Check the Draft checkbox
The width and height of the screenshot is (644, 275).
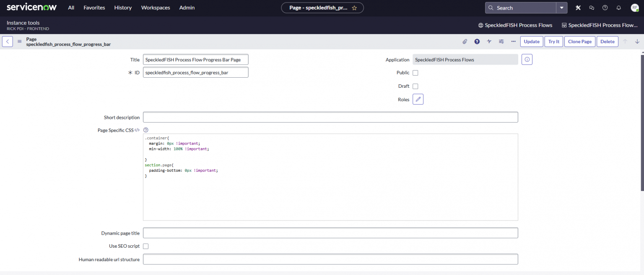[x=415, y=86]
